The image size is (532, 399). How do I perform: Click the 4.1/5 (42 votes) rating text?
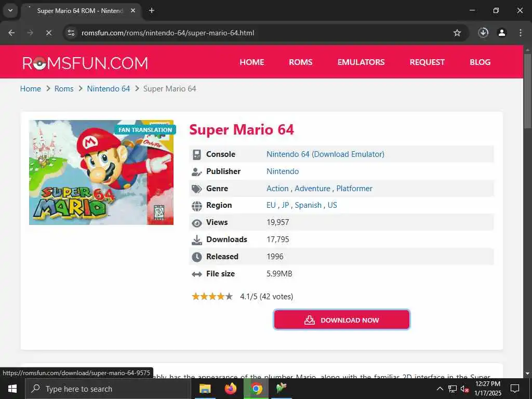(x=267, y=297)
